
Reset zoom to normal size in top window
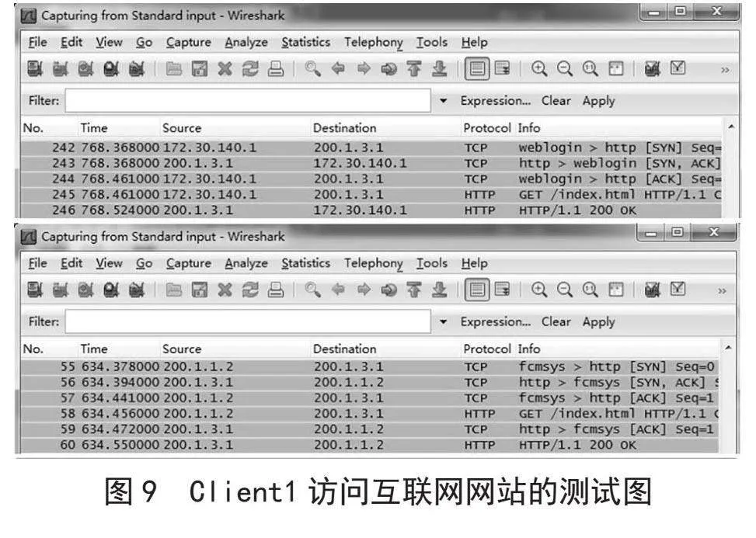pos(591,69)
